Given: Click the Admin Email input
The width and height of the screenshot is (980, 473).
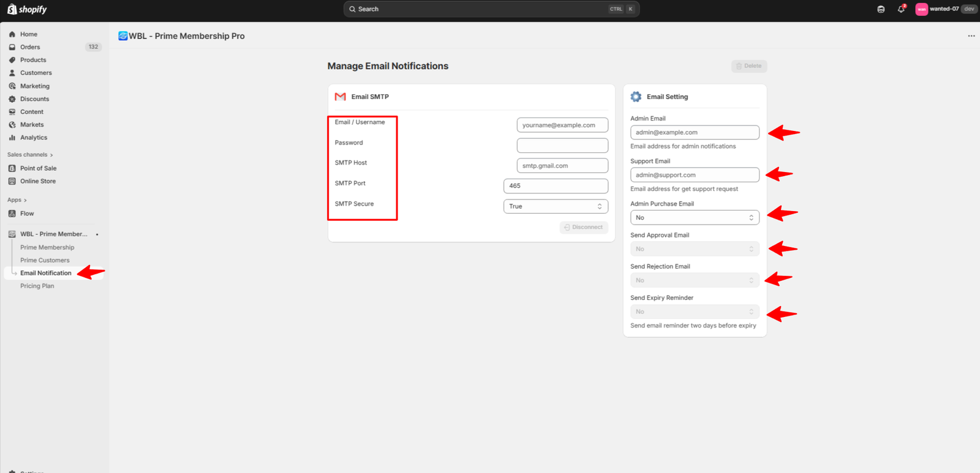Looking at the screenshot, I should point(695,132).
